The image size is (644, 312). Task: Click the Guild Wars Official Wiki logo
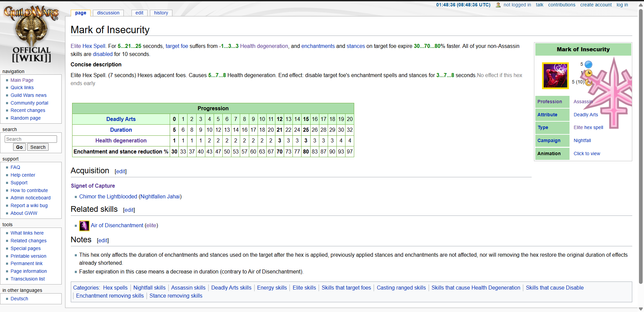coord(31,34)
